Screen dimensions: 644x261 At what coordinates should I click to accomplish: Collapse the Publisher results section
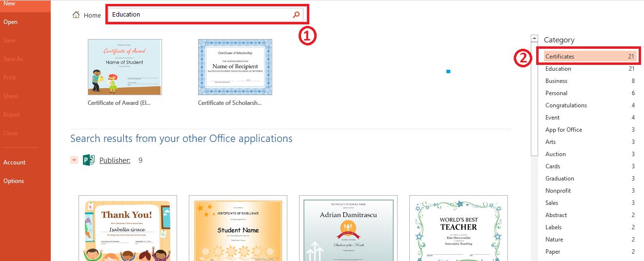(x=74, y=160)
